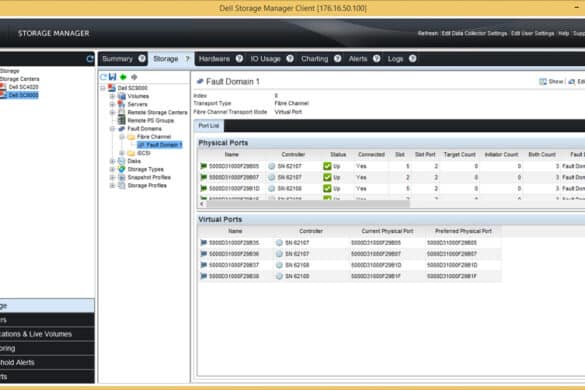Select physical port row 5000D31000F29B1D
Viewport: 585px width, 390px height.
(x=391, y=188)
